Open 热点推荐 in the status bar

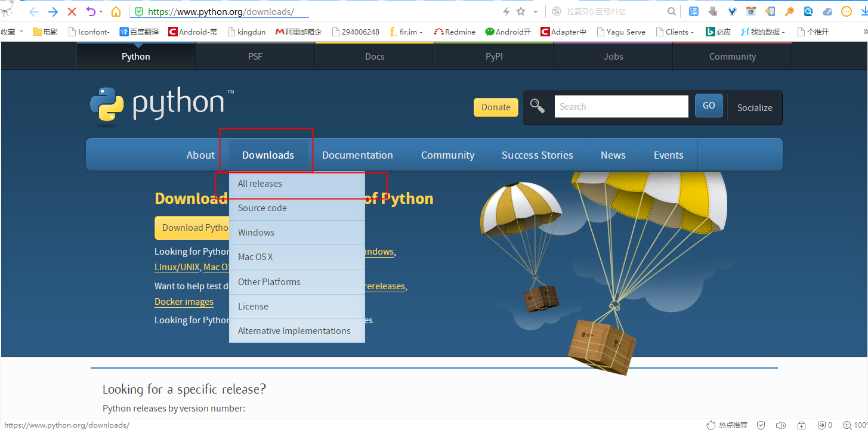[727, 425]
